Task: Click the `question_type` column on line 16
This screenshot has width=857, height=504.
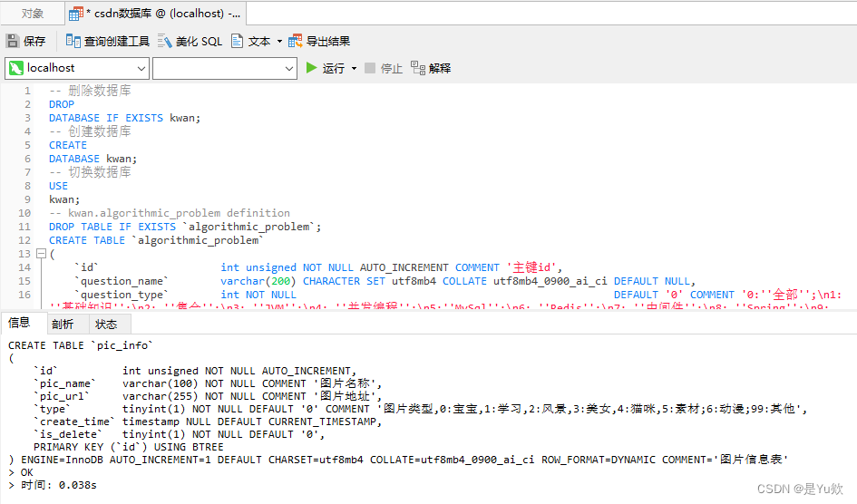Action: pos(122,295)
